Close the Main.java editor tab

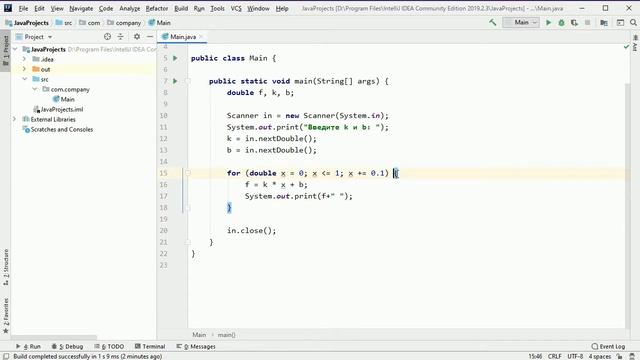point(201,37)
